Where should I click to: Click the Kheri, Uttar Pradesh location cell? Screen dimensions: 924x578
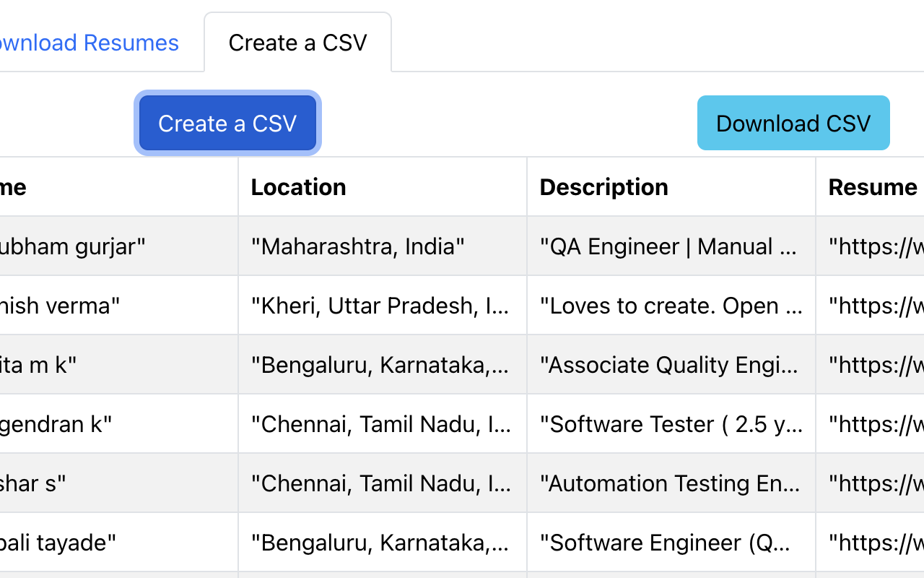(381, 305)
